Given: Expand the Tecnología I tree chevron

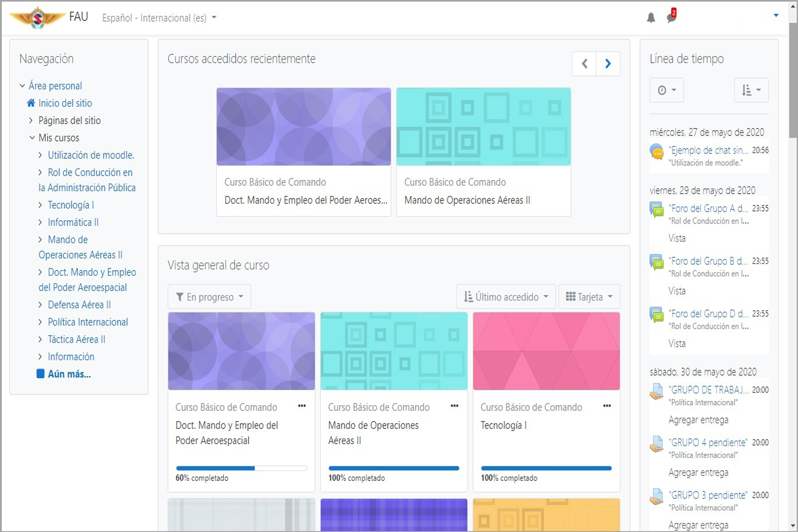Looking at the screenshot, I should [x=40, y=205].
